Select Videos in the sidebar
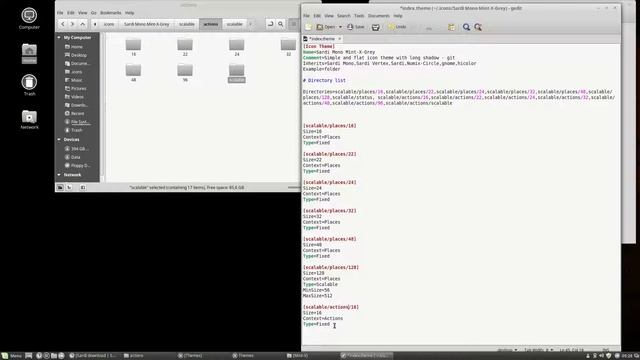Image resolution: width=640 pixels, height=360 pixels. pos(77,97)
